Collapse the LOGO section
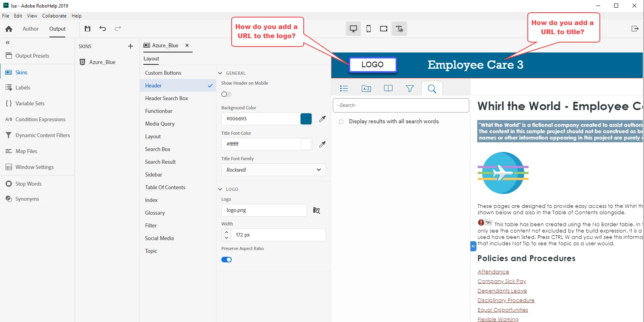The width and height of the screenshot is (644, 322). tap(220, 189)
